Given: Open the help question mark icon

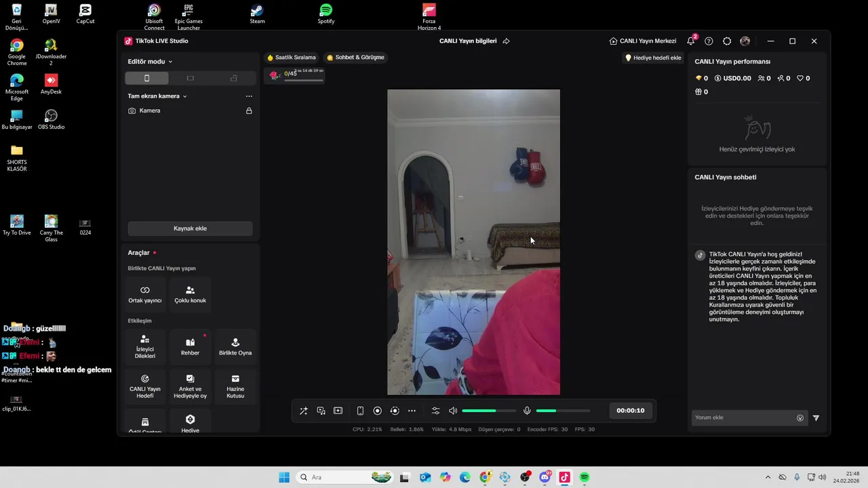Looking at the screenshot, I should point(709,41).
